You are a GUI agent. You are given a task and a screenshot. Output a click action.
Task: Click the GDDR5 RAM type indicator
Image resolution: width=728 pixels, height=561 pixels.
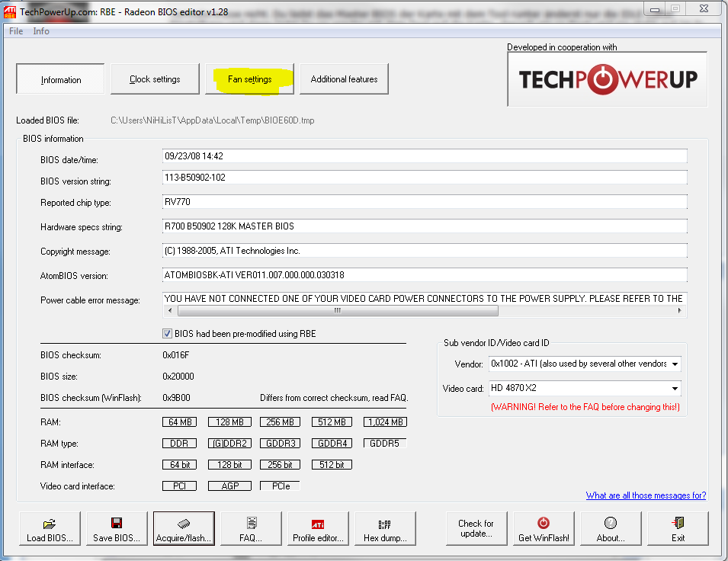[385, 444]
